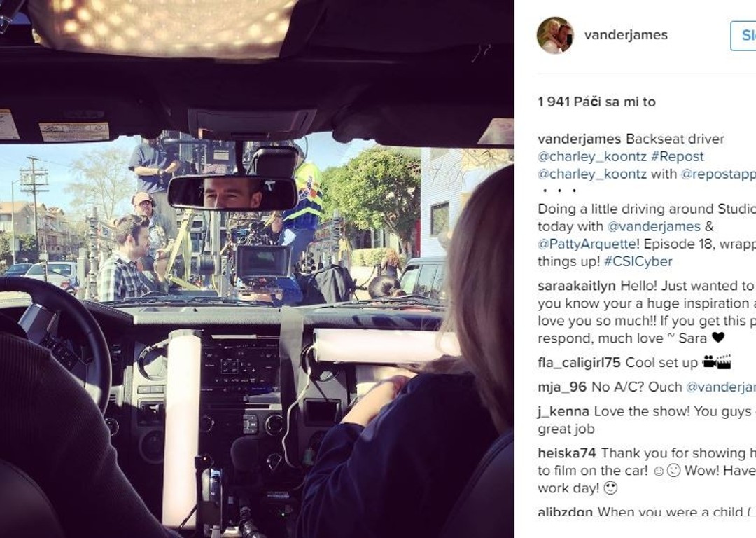The height and width of the screenshot is (538, 756).
Task: Open vanderjames name in caption
Action: (579, 139)
